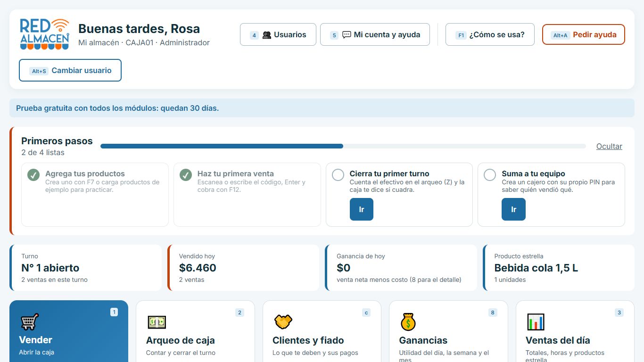Click the Pedir ayuda button
The image size is (644, 362).
pyautogui.click(x=584, y=34)
